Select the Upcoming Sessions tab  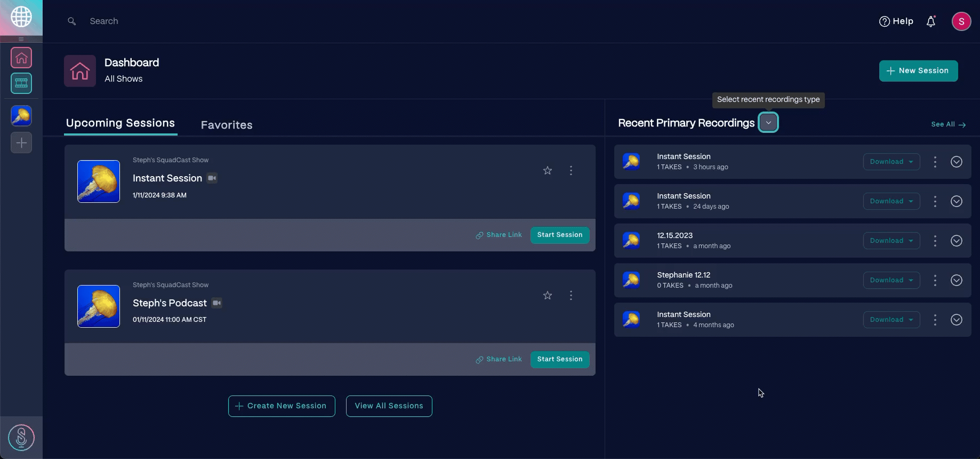(x=121, y=123)
